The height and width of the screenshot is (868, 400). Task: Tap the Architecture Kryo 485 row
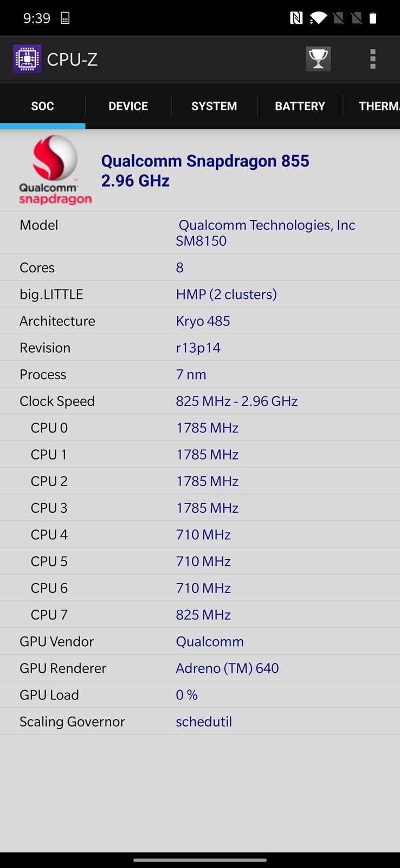200,321
